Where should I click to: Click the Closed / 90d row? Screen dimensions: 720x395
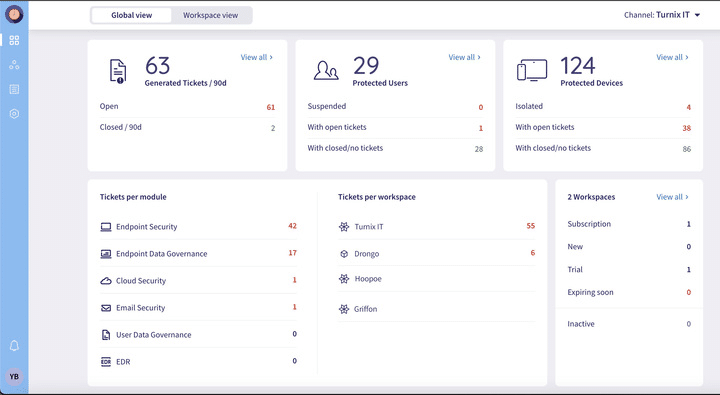click(x=187, y=128)
